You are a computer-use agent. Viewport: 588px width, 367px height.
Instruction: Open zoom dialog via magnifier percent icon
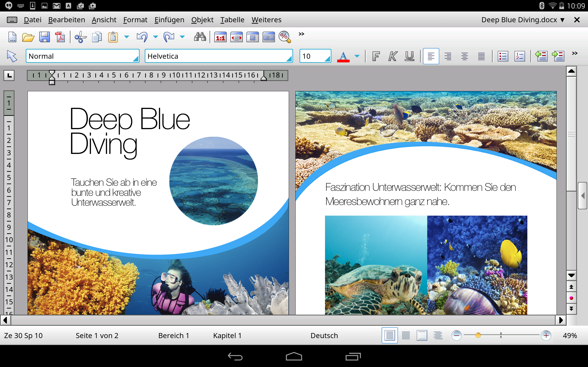(285, 37)
